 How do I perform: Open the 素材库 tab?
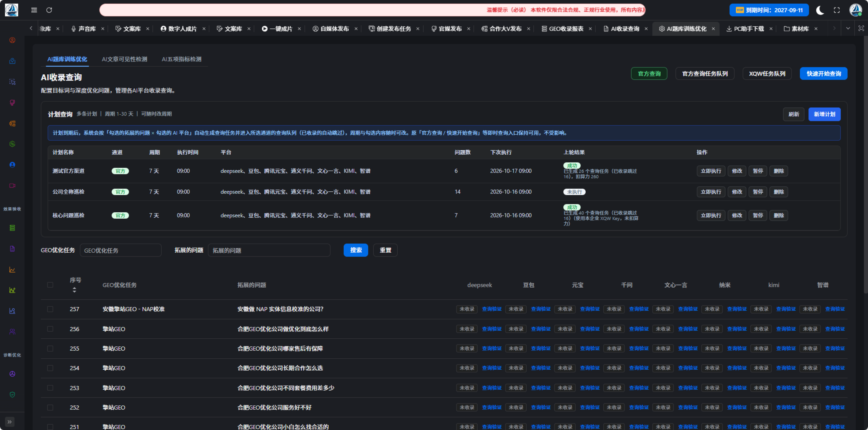coord(800,29)
